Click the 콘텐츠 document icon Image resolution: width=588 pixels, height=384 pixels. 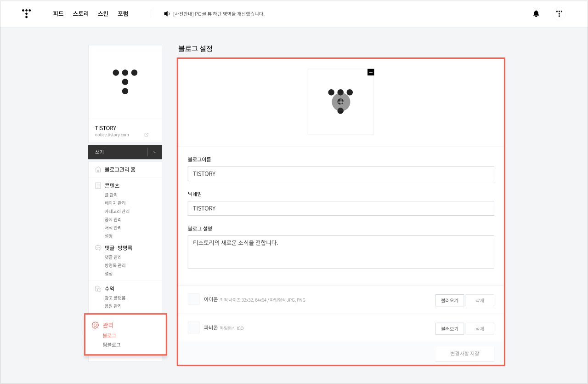[x=98, y=186]
